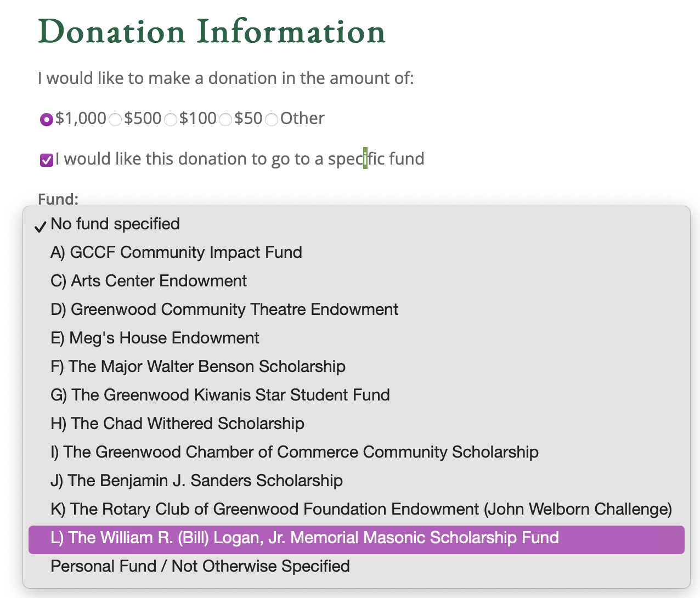Uncheck the specific fund donation checkbox
The height and width of the screenshot is (598, 700).
click(x=47, y=160)
